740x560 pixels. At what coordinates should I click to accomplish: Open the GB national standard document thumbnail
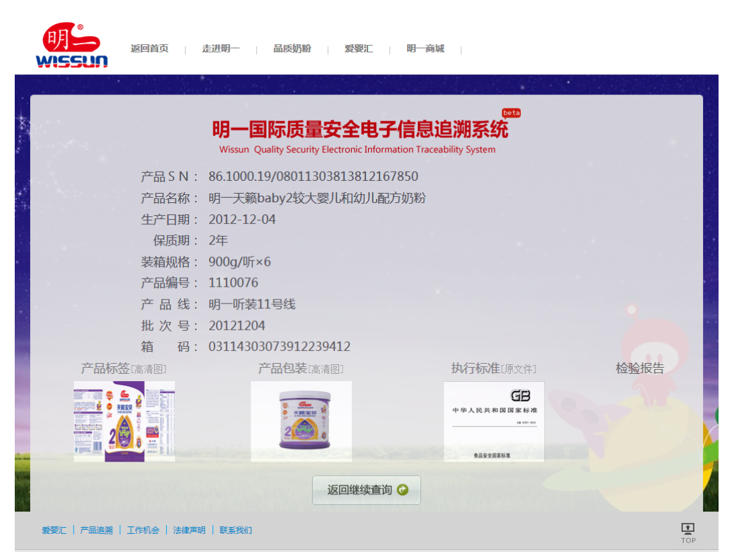(x=494, y=421)
